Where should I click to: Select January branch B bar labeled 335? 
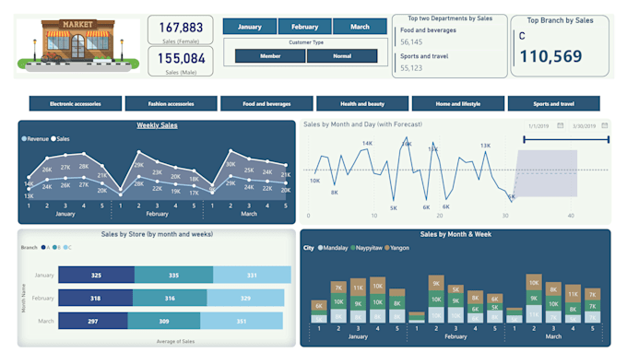173,275
